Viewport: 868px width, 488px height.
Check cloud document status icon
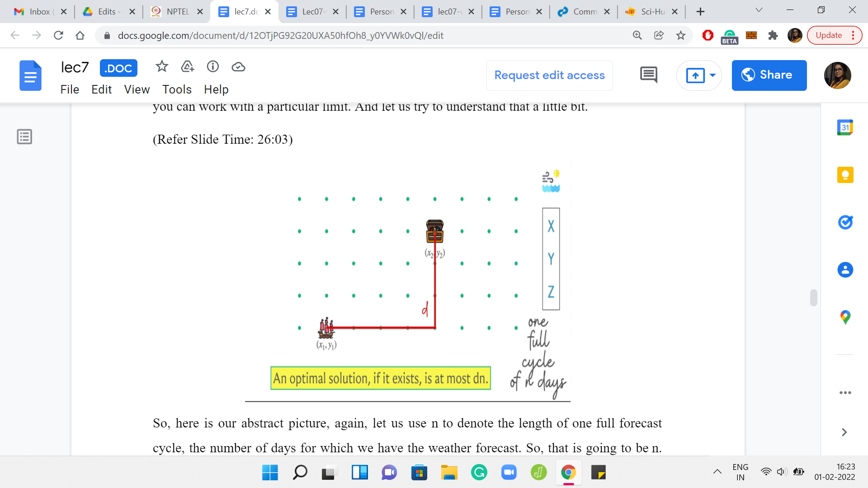[238, 67]
